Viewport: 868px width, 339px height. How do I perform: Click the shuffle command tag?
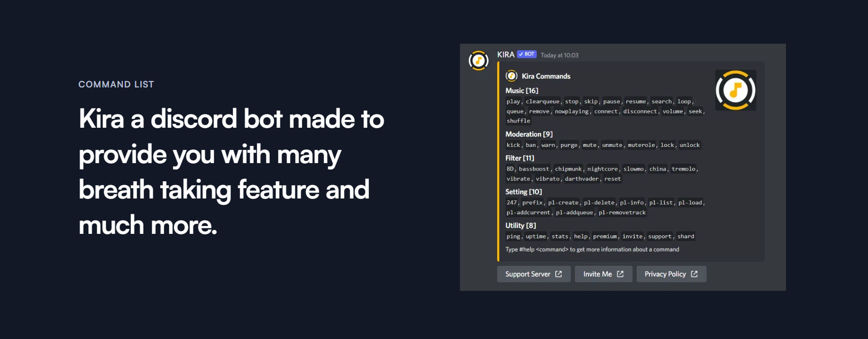(518, 120)
